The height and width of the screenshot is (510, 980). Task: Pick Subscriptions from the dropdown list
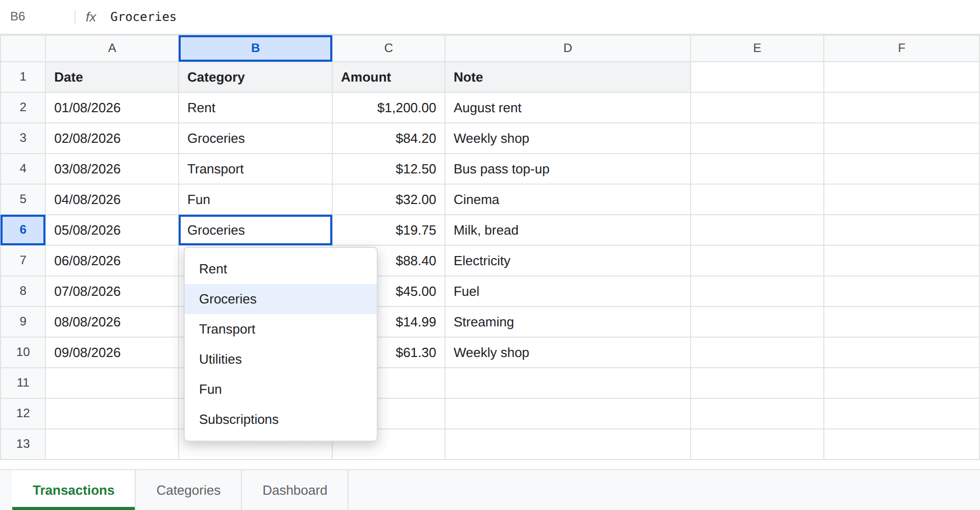tap(280, 419)
